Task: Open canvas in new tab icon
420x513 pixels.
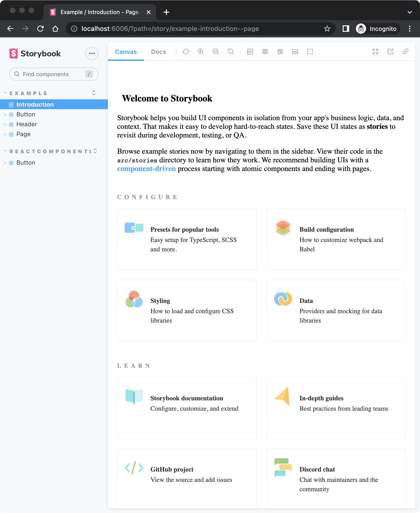Action: (x=390, y=52)
